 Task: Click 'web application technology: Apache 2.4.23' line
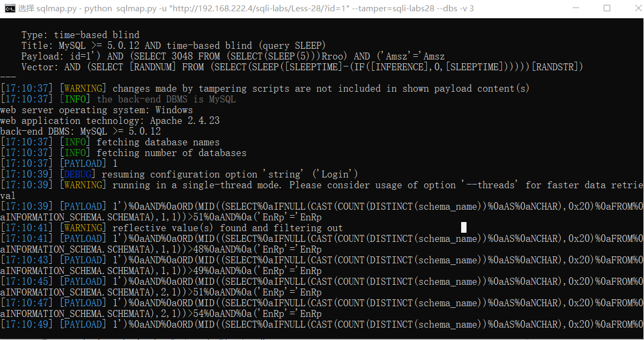click(x=110, y=121)
